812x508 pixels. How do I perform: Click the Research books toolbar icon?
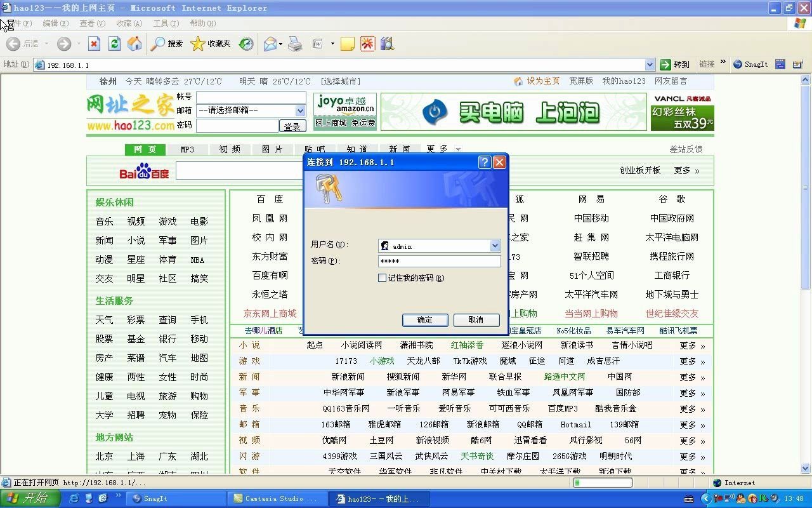pyautogui.click(x=387, y=44)
